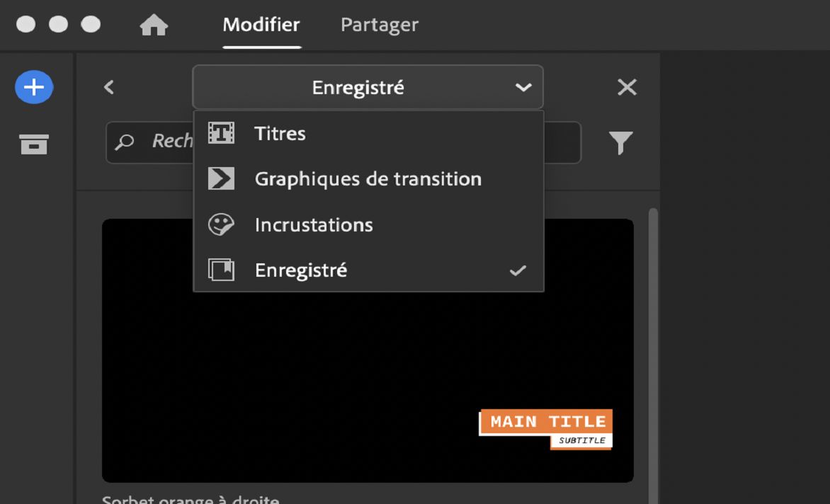Collapse the panel using the back chevron

pos(108,86)
